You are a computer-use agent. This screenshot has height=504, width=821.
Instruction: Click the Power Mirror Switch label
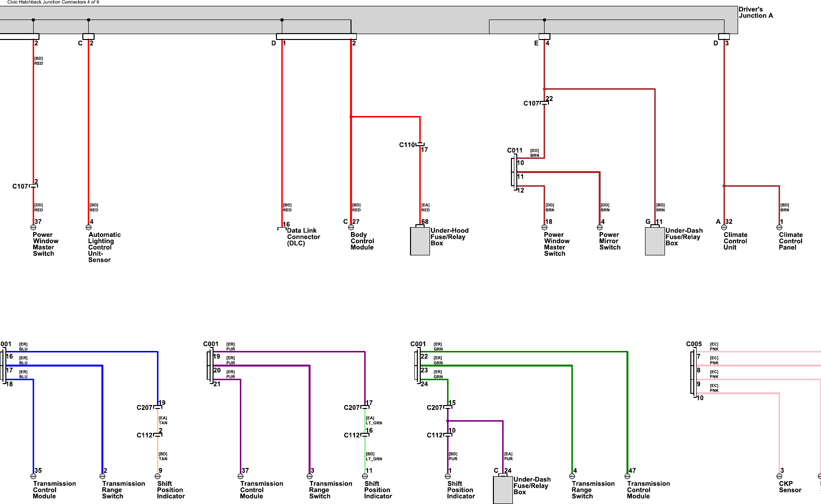pos(609,241)
